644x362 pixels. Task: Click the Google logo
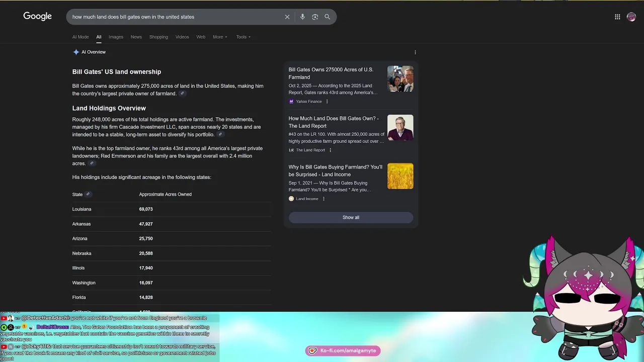37,17
